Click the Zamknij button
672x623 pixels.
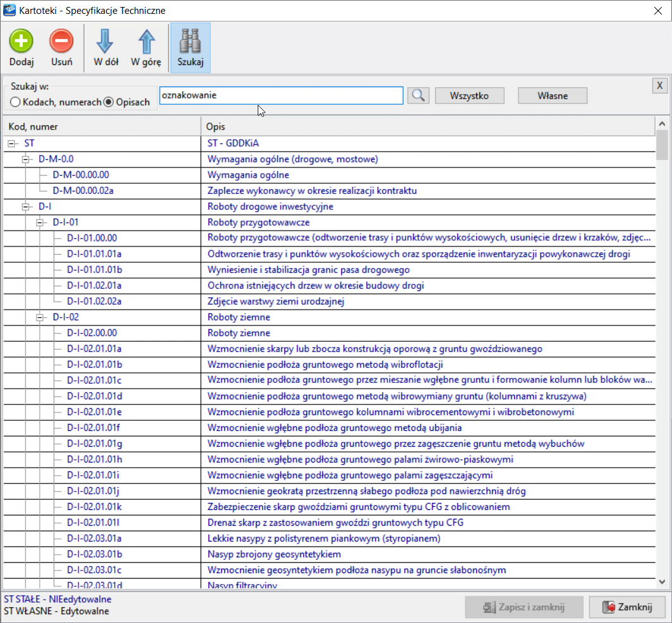tap(628, 607)
